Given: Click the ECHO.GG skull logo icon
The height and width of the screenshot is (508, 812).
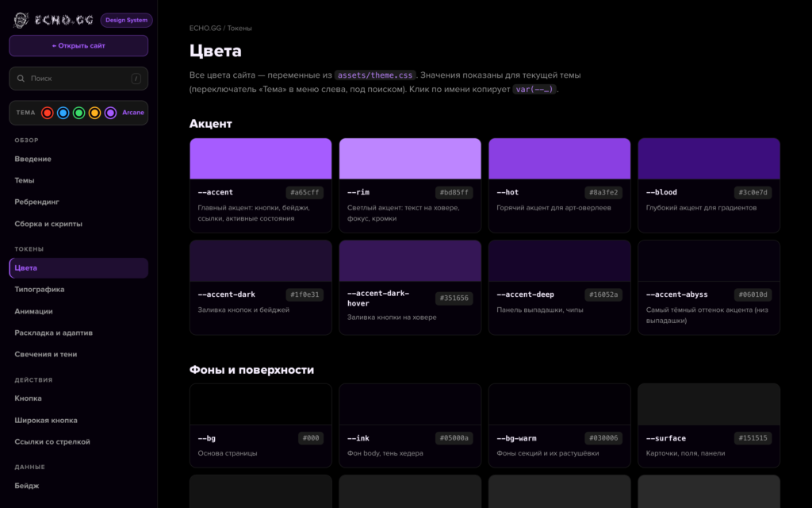Looking at the screenshot, I should coord(21,20).
